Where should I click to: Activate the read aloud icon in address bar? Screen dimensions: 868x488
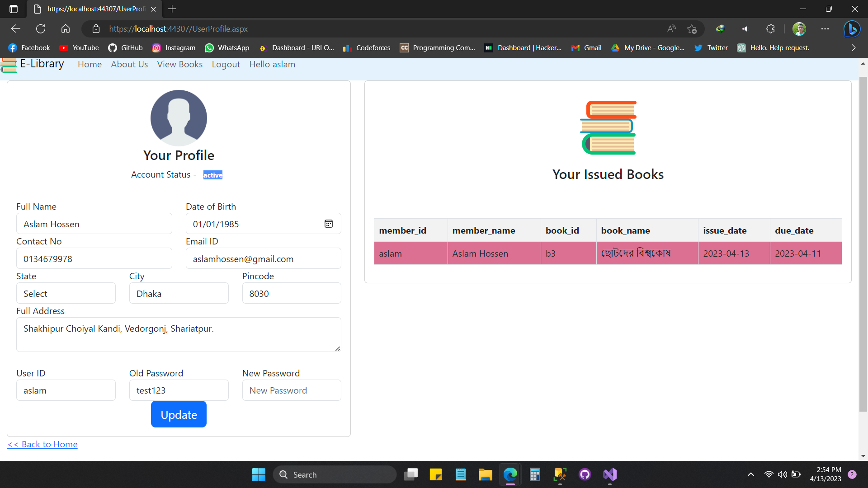[x=671, y=28]
